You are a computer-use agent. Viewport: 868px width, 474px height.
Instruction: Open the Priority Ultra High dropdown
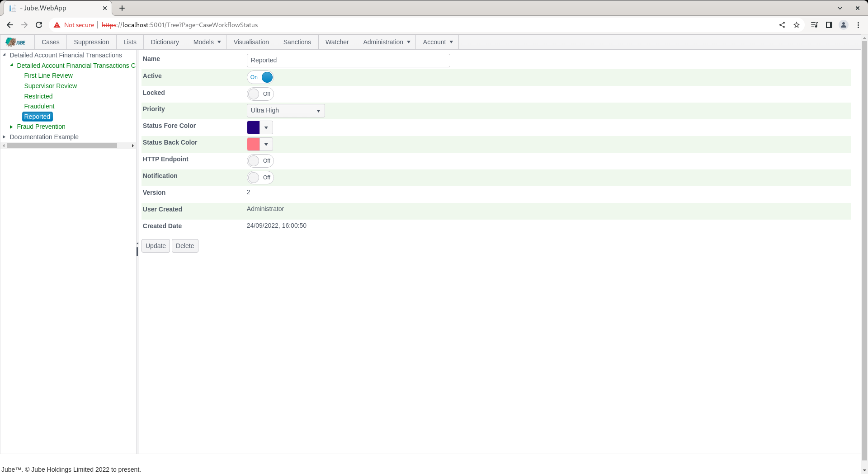coord(286,111)
